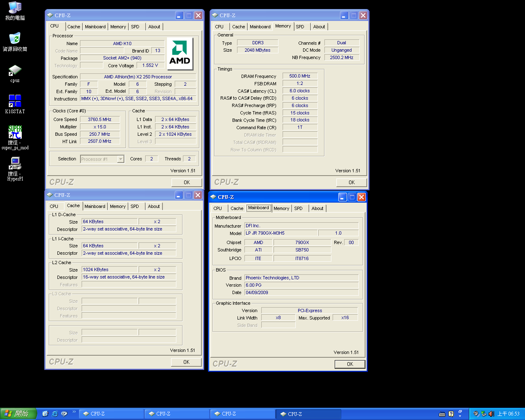This screenshot has width=525, height=420.
Task: Click OK in the Motherboard CPU-Z window
Action: pos(350,364)
